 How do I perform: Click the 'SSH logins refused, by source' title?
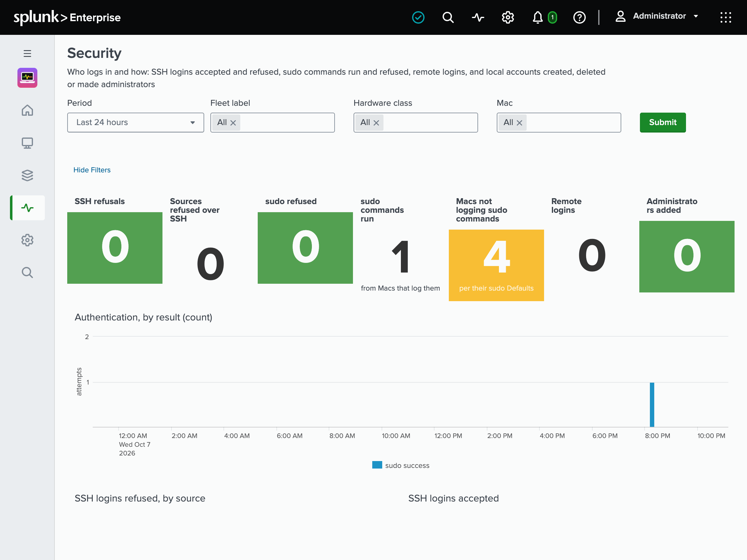click(140, 498)
